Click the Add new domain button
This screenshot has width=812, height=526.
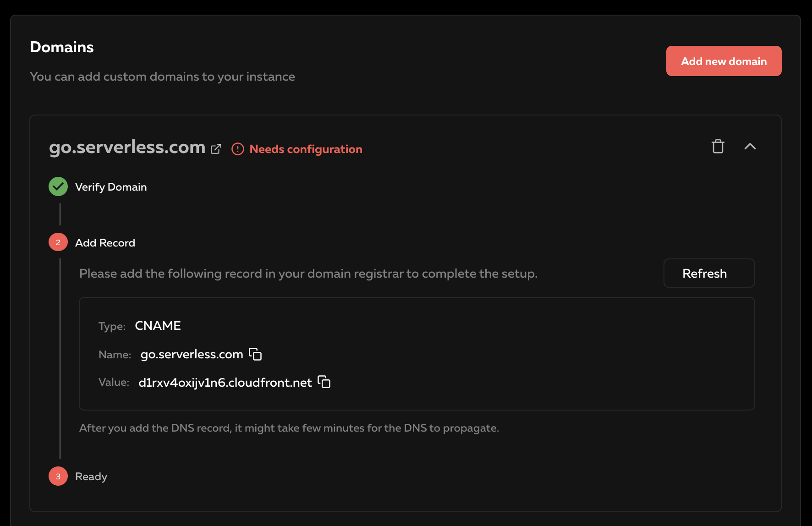tap(724, 61)
